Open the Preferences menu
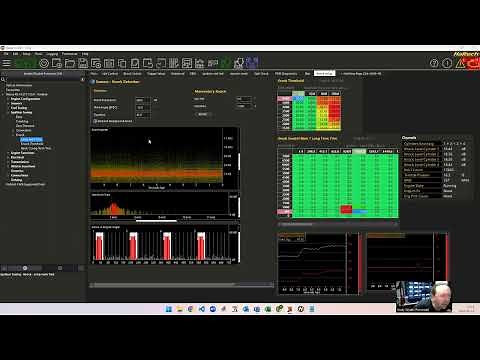 69,54
